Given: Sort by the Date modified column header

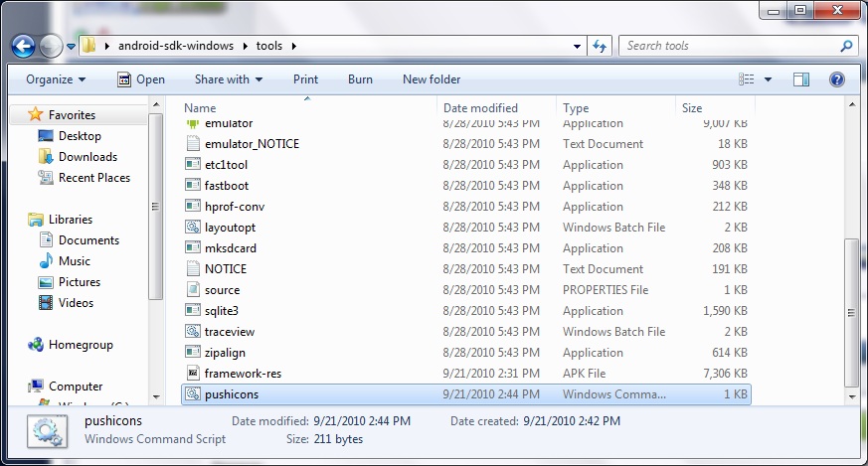Looking at the screenshot, I should (x=480, y=108).
